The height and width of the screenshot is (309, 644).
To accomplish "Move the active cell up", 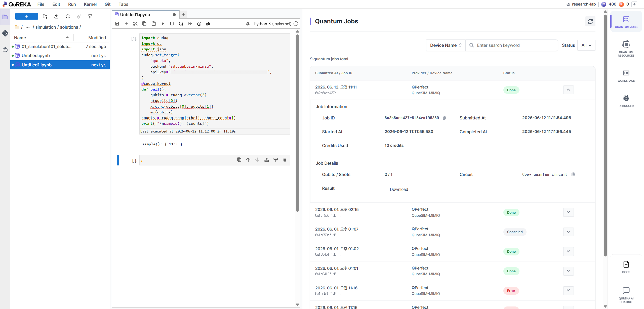I will click(248, 160).
